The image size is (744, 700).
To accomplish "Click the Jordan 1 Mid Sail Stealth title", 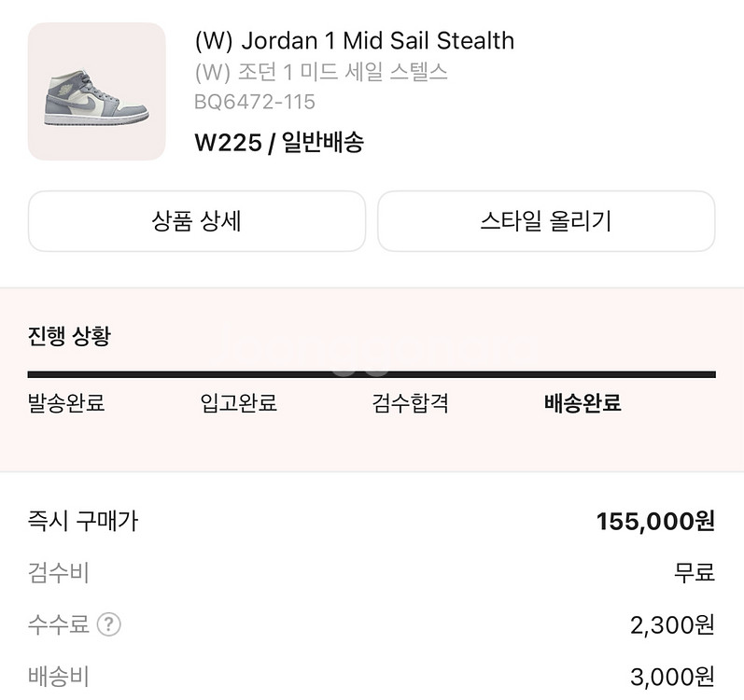I will [354, 41].
